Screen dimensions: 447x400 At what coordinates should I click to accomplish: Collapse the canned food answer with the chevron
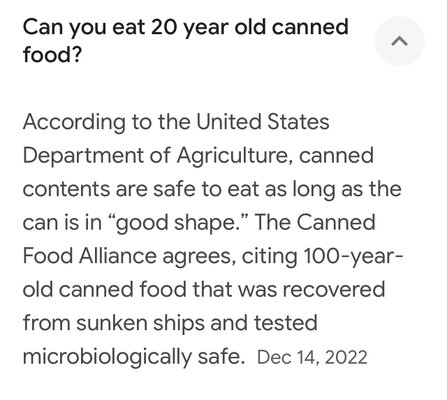coord(399,41)
